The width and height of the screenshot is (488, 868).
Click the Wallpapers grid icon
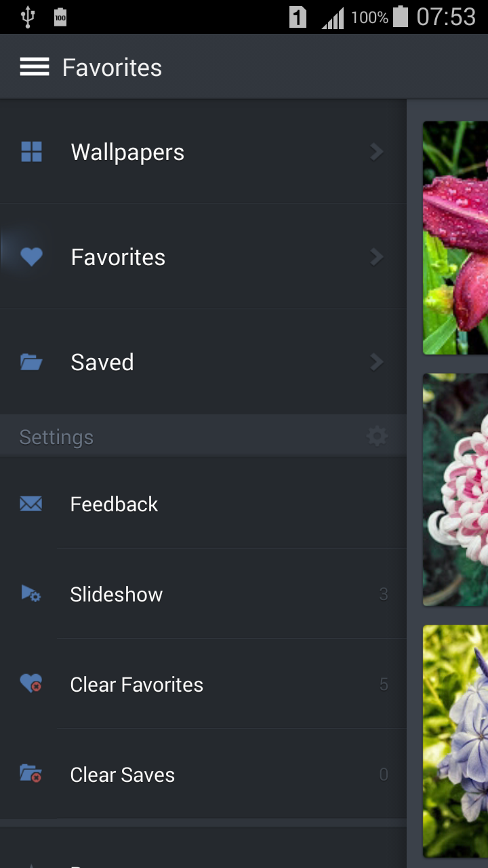[x=31, y=152]
